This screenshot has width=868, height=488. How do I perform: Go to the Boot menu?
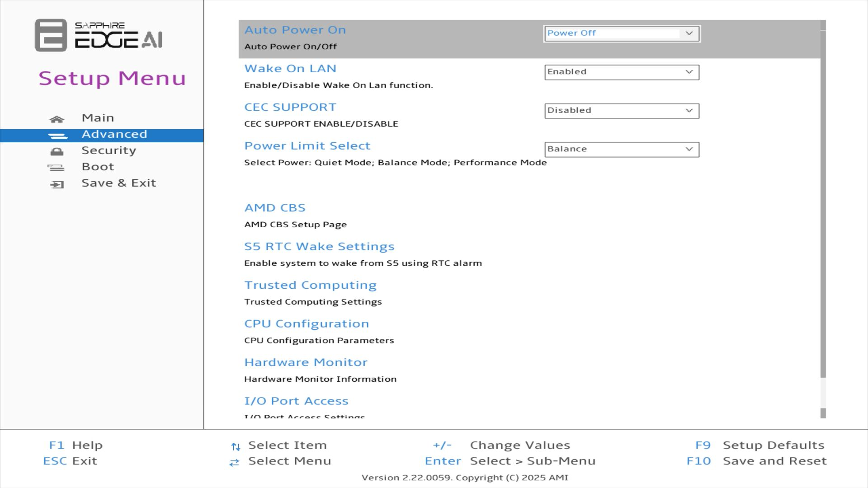[98, 167]
